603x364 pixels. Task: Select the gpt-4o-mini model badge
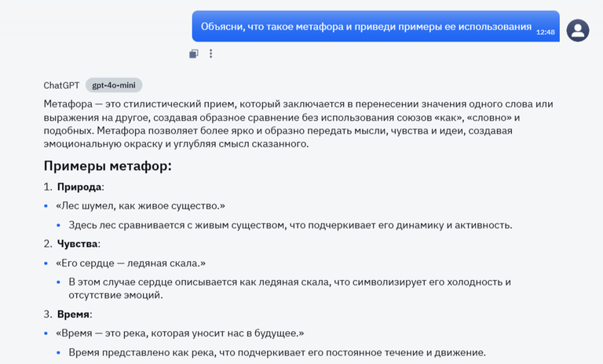[x=114, y=86]
